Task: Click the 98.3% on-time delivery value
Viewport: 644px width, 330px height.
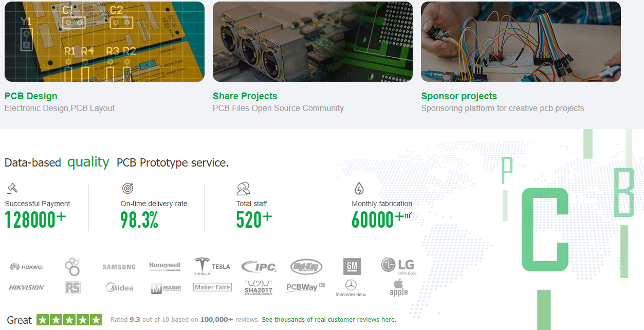Action: click(139, 219)
